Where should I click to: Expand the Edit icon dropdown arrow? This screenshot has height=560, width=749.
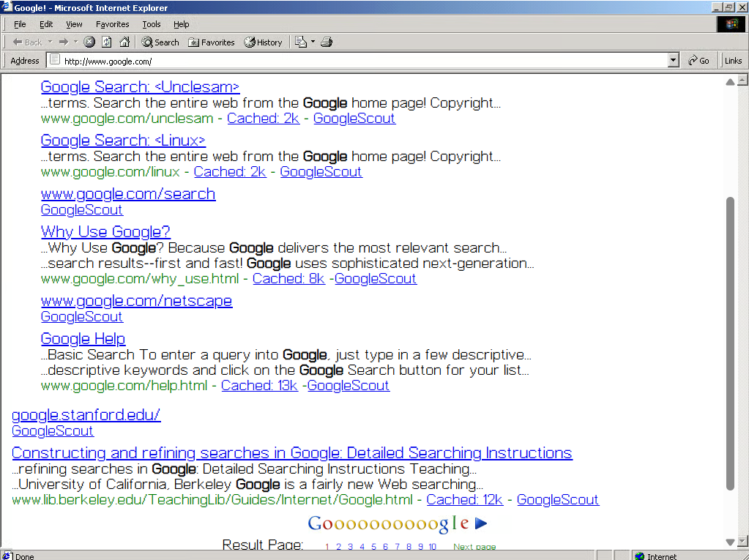313,42
